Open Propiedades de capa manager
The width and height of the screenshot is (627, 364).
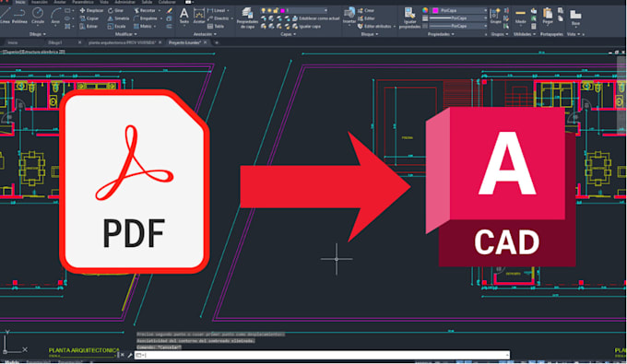point(247,18)
